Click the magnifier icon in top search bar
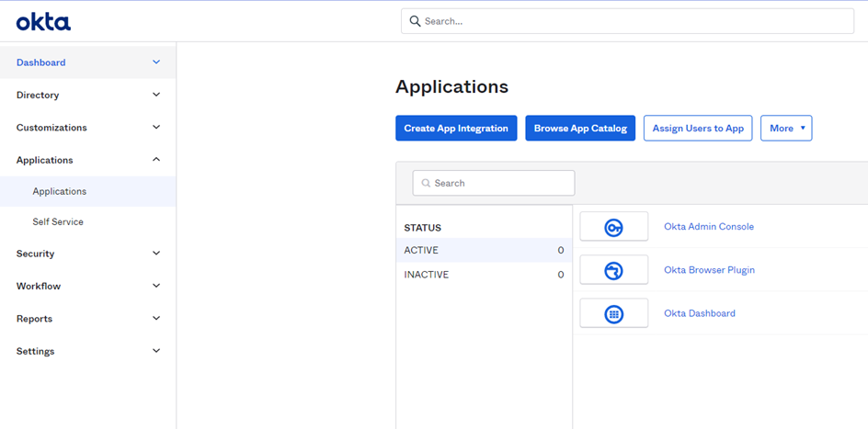The image size is (868, 429). coord(415,21)
